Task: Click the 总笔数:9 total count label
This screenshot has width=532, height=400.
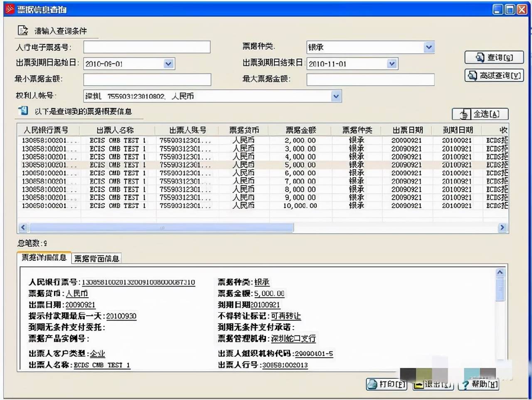Action: 32,243
